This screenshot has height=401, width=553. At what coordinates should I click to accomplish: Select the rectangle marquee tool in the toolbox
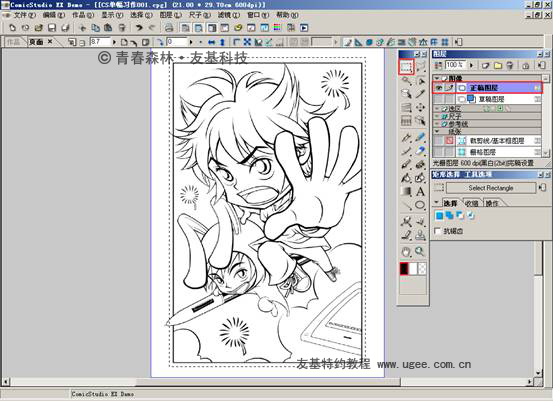406,67
